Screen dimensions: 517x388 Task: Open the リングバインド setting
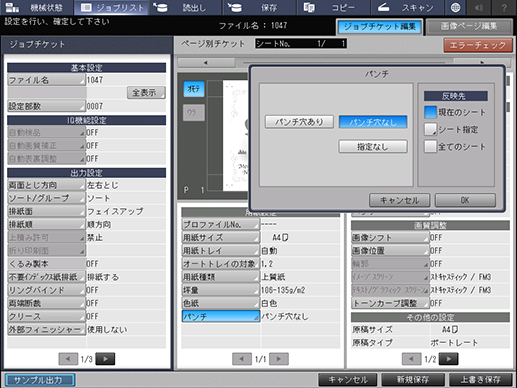(x=46, y=290)
